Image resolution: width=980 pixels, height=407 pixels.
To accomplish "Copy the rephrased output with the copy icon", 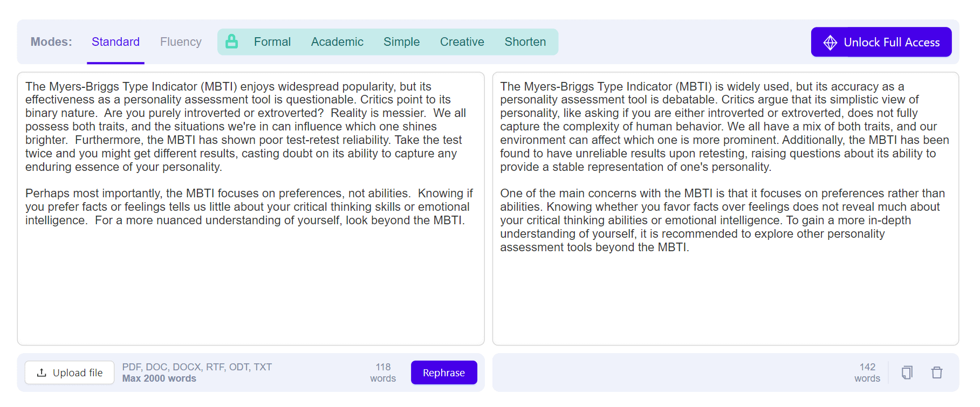I will click(907, 372).
